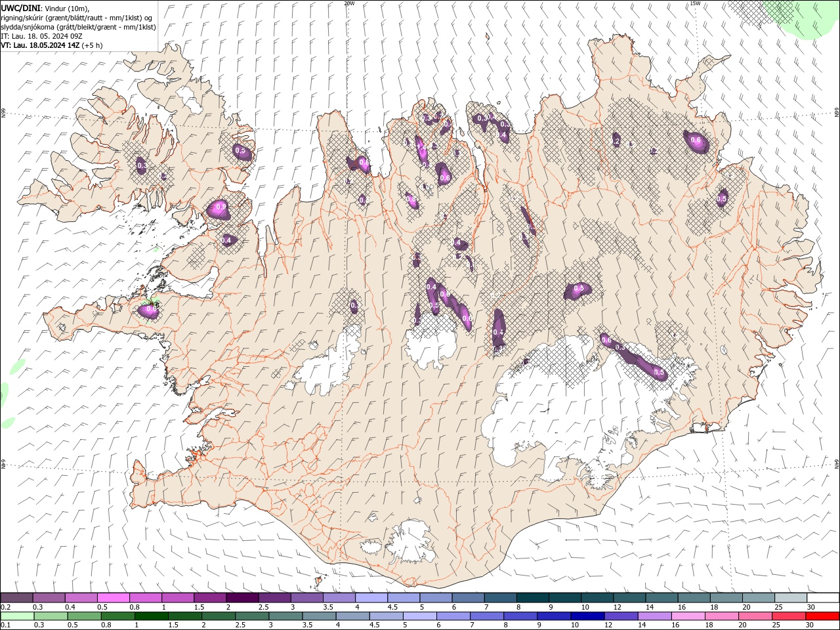Select the teal swatch labeled 10 in top legend row

point(597,598)
